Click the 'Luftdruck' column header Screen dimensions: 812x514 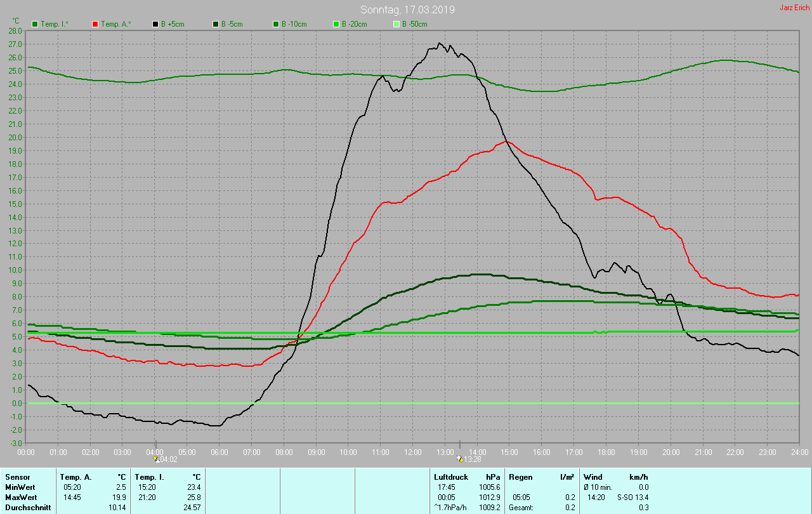click(451, 477)
